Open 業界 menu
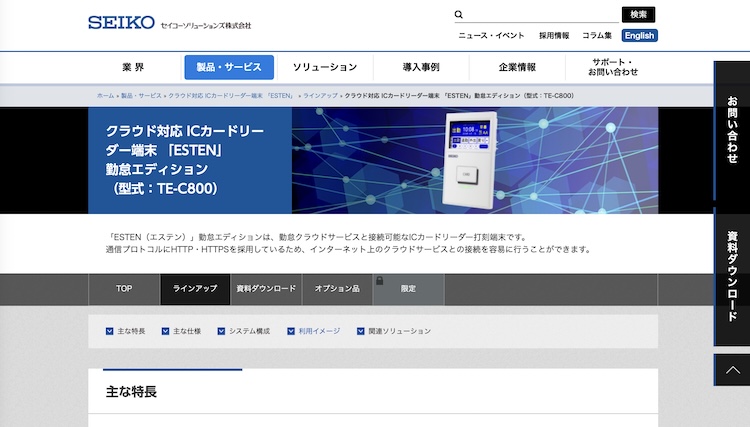This screenshot has width=750, height=427. [133, 67]
